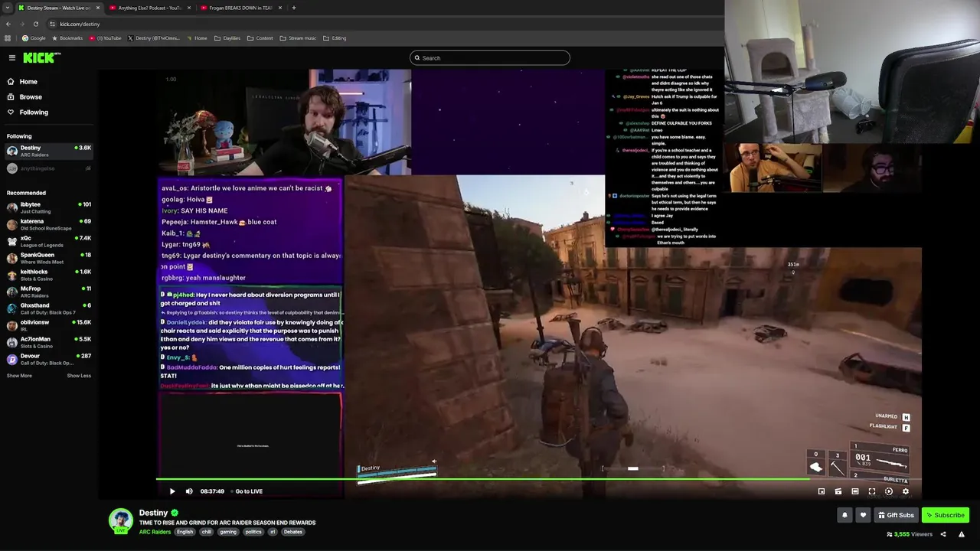Image resolution: width=980 pixels, height=551 pixels.
Task: Enter fullscreen on the video player
Action: coord(872,491)
